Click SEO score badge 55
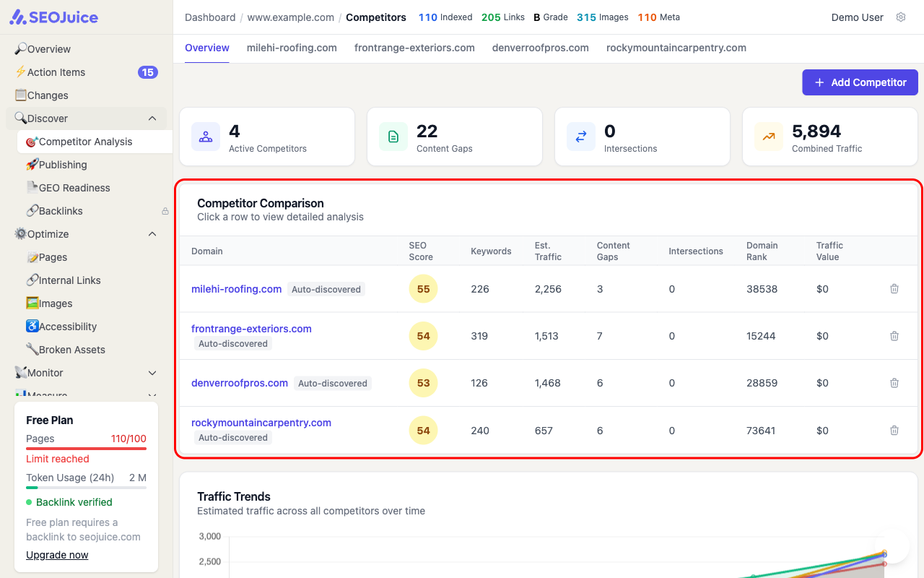924x578 pixels. click(x=423, y=289)
